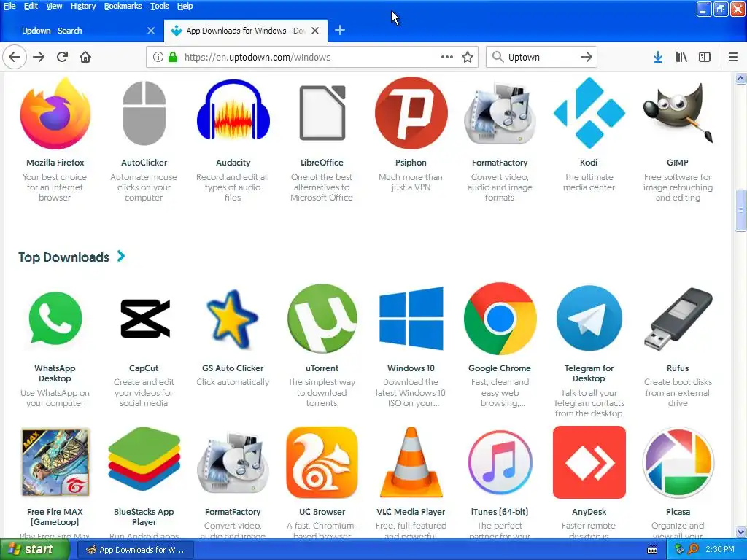The width and height of the screenshot is (747, 560).
Task: Expand Top Downloads chevron arrow
Action: pyautogui.click(x=121, y=256)
